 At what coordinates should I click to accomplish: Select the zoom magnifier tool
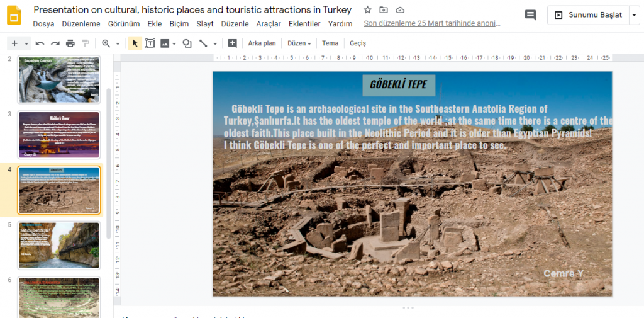pos(106,43)
